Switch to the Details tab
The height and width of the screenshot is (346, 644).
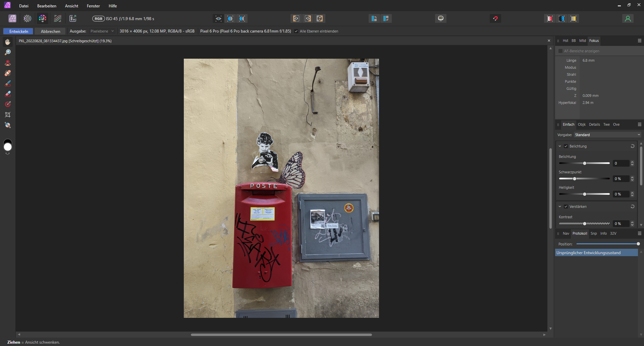point(594,124)
